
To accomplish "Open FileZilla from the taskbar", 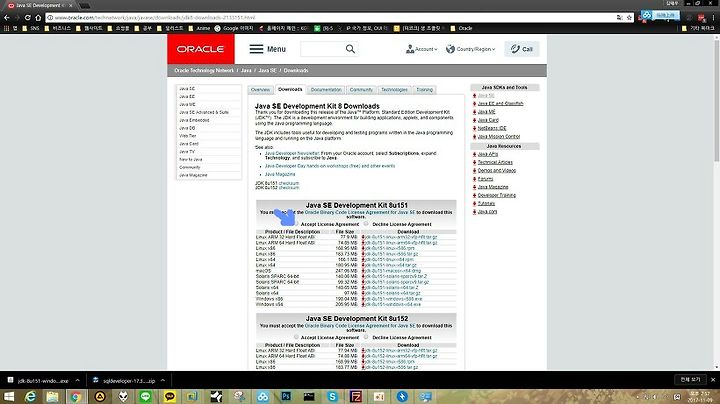I will [356, 396].
